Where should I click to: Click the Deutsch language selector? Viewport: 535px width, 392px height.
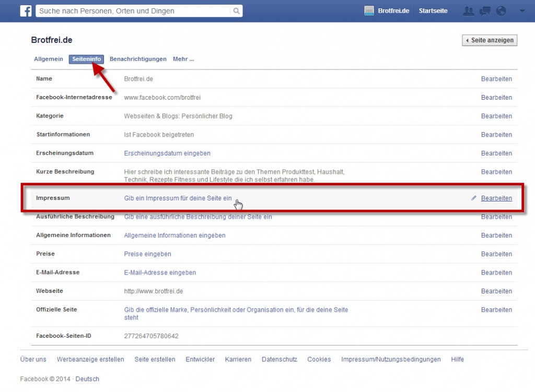point(87,378)
